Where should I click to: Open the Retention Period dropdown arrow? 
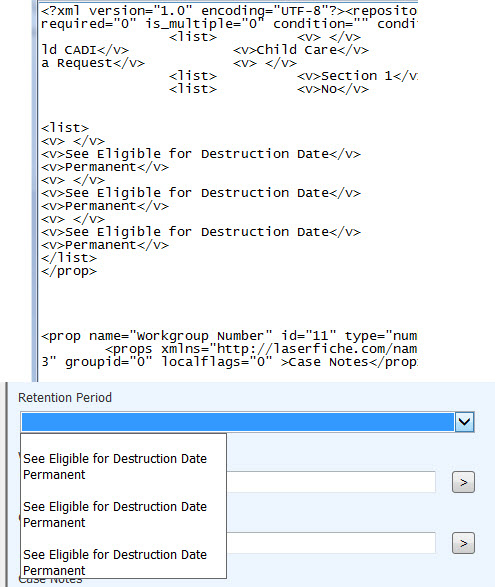click(464, 422)
